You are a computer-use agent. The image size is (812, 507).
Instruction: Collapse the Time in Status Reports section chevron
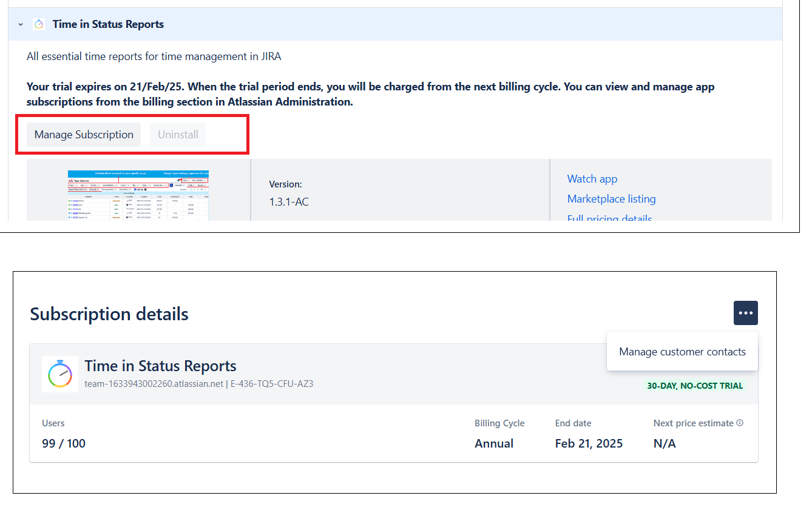[21, 24]
